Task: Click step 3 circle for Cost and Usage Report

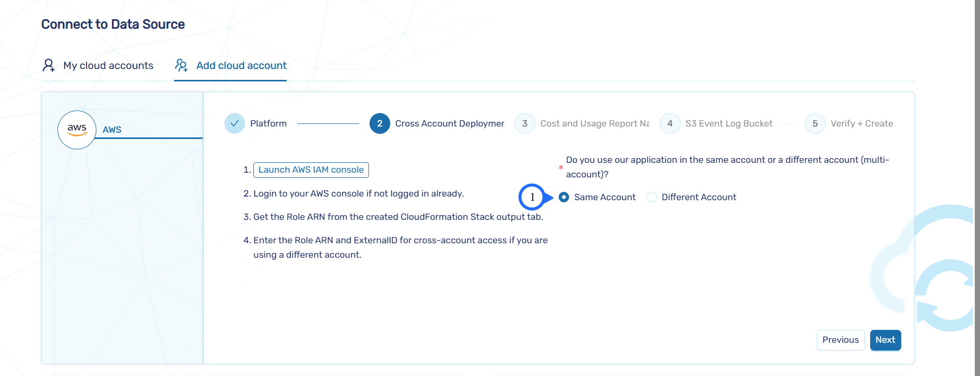Action: [524, 123]
